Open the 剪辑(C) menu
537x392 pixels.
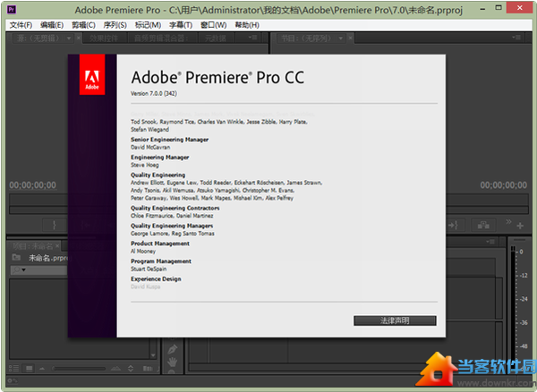(83, 25)
